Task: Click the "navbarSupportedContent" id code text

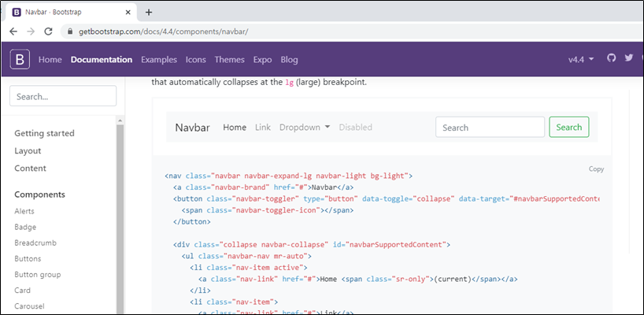Action: point(396,245)
